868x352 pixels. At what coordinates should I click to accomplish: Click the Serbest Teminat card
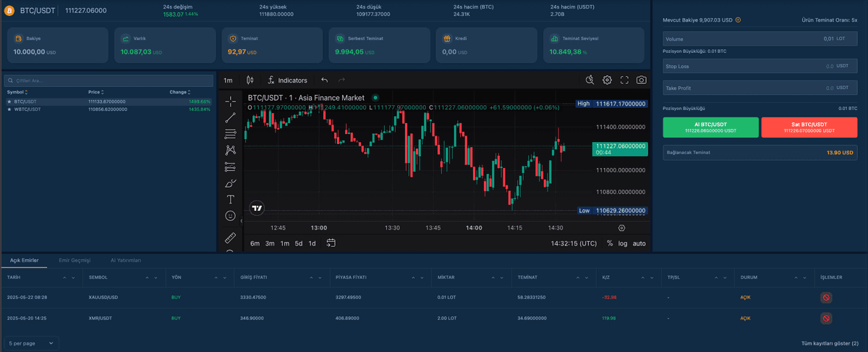379,45
